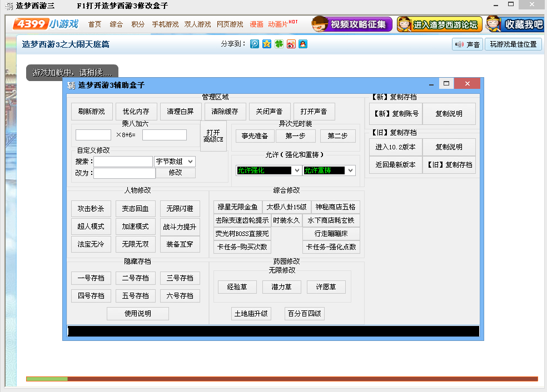
Task: Click the 搜索 input field
Action: 123,162
